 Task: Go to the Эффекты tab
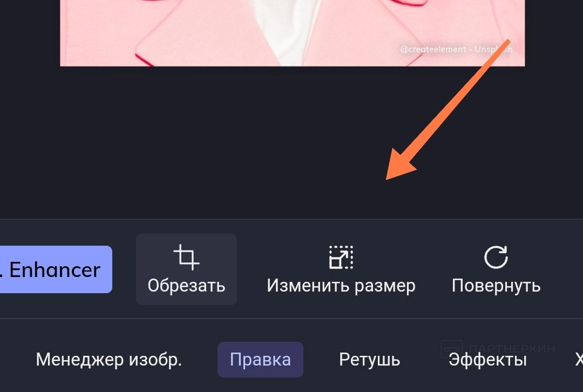487,360
